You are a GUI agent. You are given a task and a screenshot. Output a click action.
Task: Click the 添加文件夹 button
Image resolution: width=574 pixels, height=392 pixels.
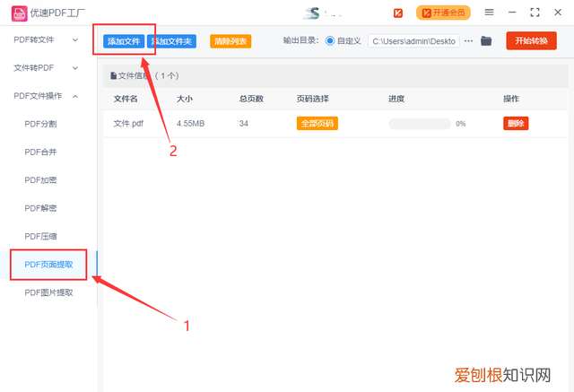(171, 41)
